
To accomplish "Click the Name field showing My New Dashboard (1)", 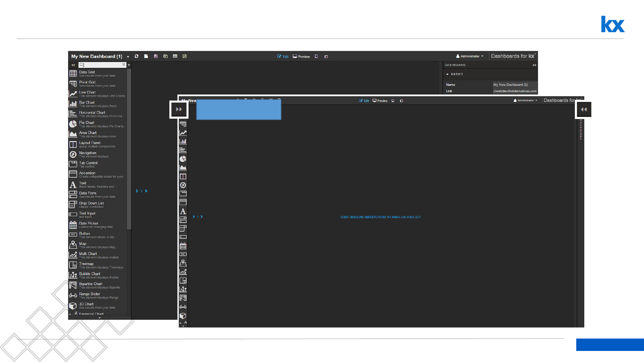I will 514,85.
